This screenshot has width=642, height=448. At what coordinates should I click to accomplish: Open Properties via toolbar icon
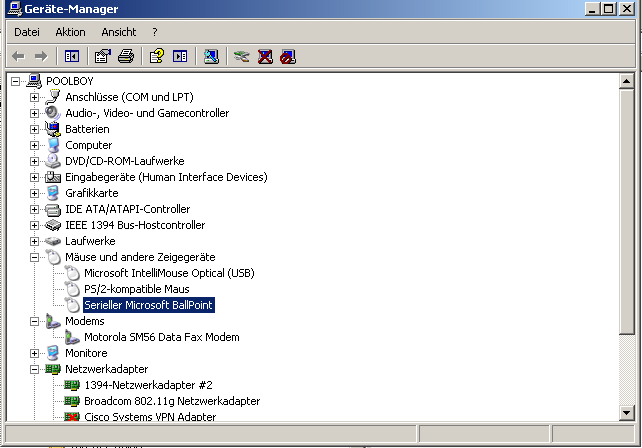103,56
